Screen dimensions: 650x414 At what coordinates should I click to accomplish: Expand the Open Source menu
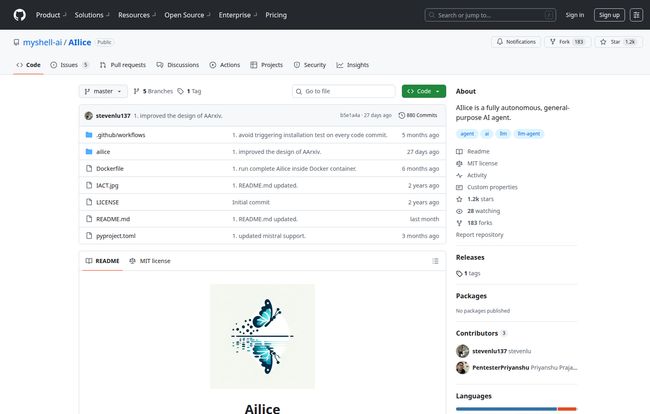point(187,15)
